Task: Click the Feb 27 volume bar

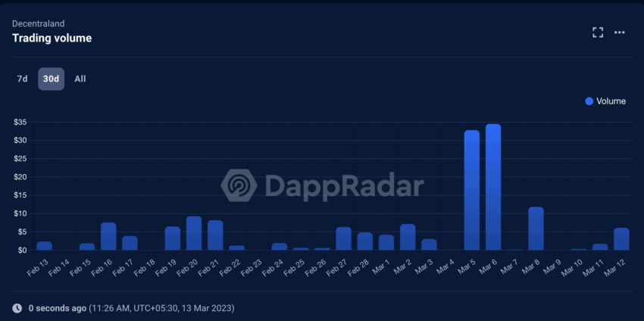Action: [343, 238]
